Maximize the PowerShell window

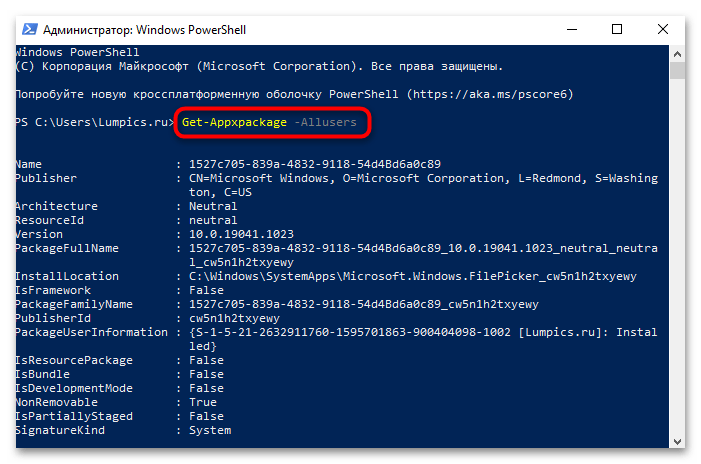(617, 30)
